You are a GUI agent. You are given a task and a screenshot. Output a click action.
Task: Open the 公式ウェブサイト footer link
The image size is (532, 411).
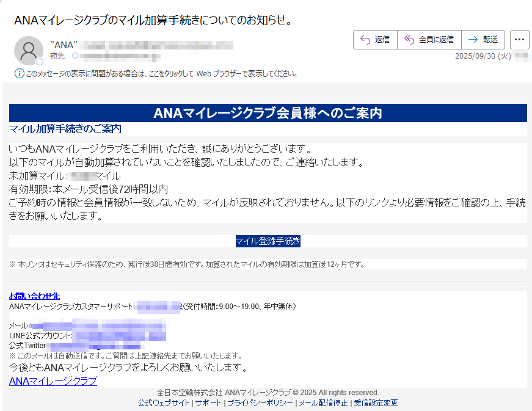163,403
